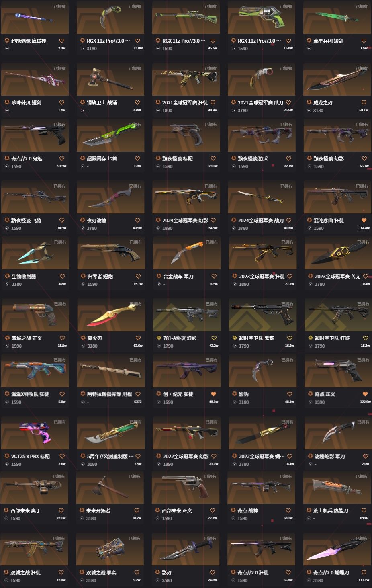Click the tier icon beside 夜刃诡镰
372x588 pixels.
click(83, 220)
